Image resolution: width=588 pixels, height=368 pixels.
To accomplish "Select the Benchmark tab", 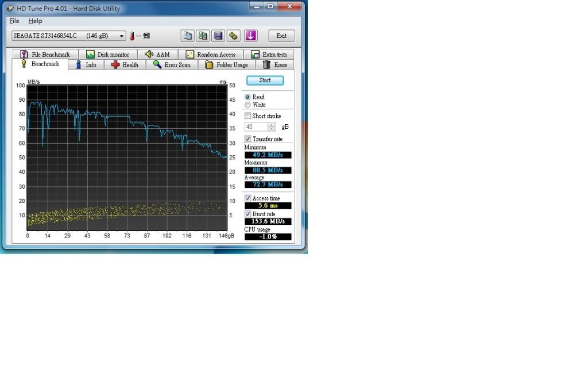I will pos(40,64).
